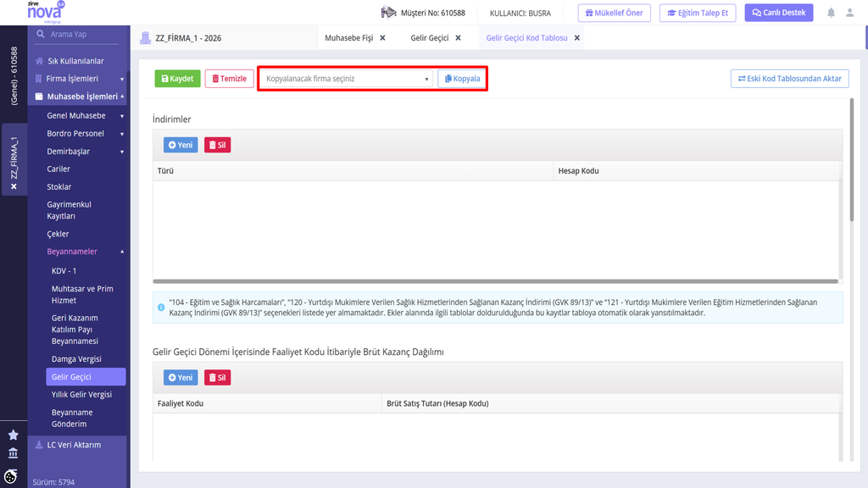Screen dimensions: 868x488
Task: Close the ZZ_FİRMA_1 side panel with X
Action: point(14,186)
